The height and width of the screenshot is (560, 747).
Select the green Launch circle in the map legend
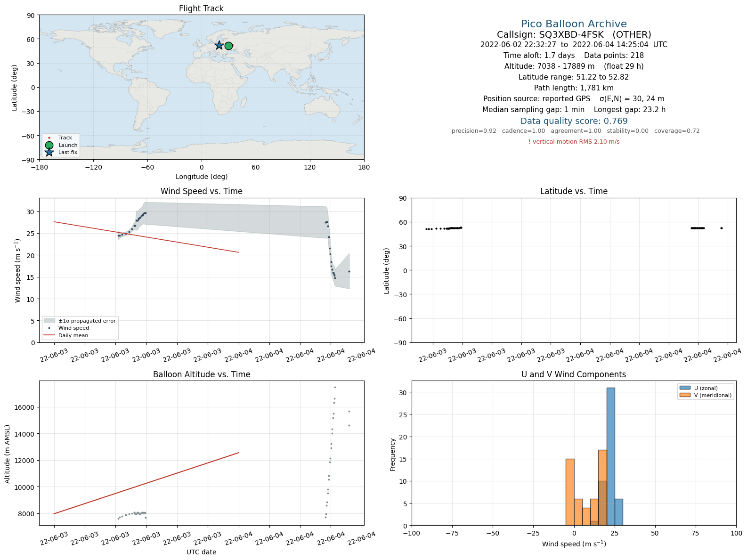49,145
